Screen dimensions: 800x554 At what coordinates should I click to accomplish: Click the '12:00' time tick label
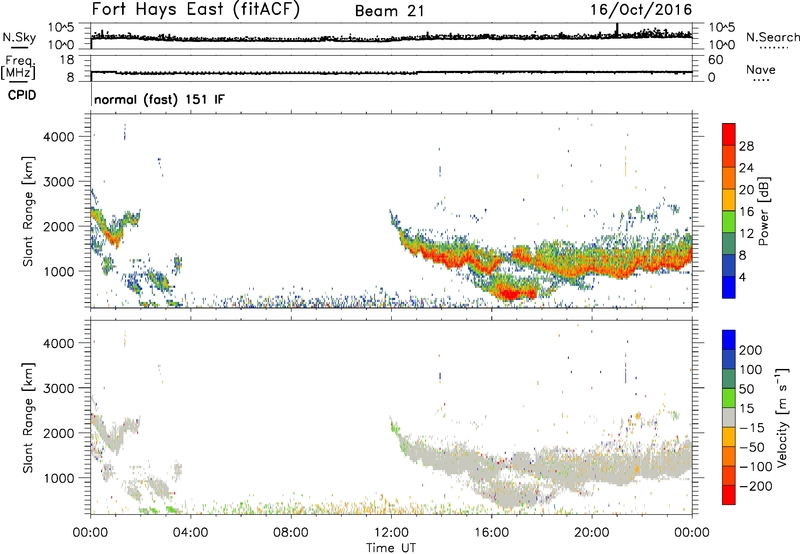point(391,533)
